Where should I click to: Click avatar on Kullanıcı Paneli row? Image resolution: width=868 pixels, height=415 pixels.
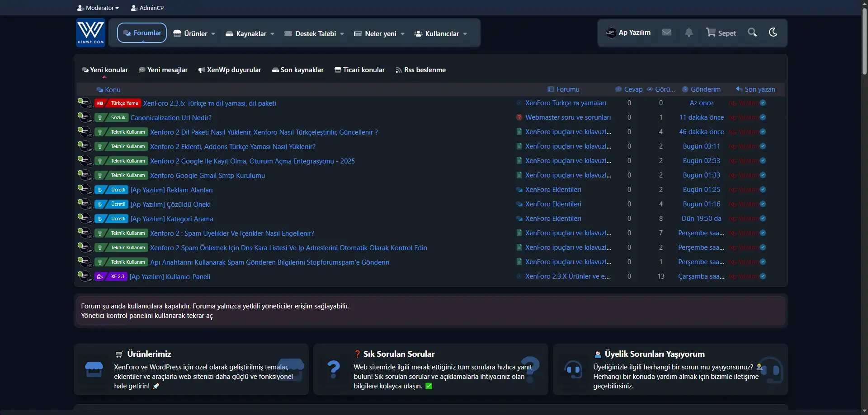point(85,276)
